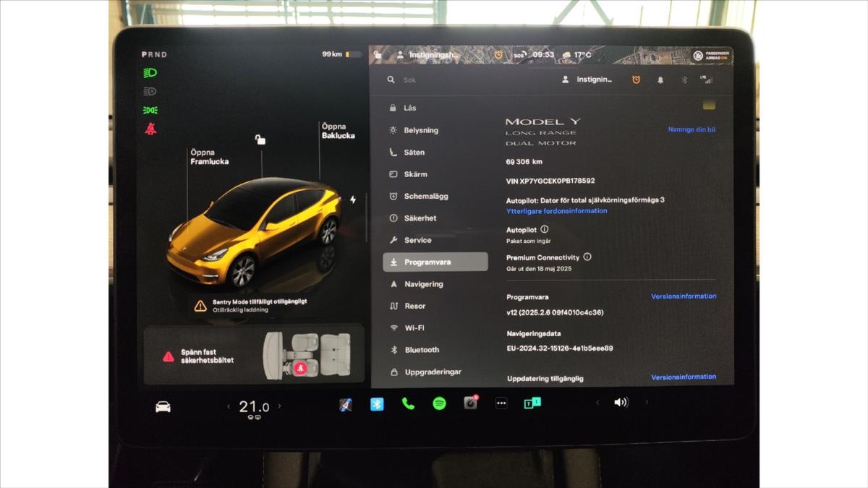Open the "Ytterligare fordonsinformation" link
The image size is (868, 488).
click(557, 211)
